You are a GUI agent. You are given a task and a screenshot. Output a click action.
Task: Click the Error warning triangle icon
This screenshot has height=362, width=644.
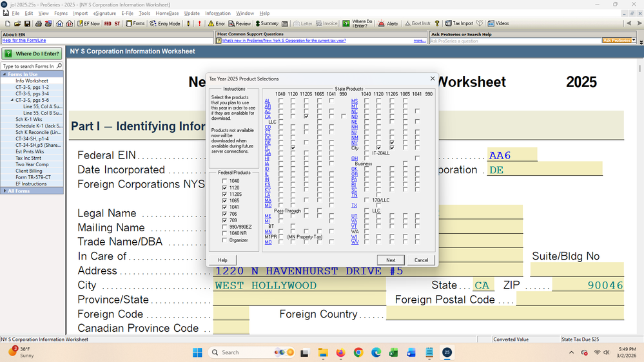(x=216, y=23)
